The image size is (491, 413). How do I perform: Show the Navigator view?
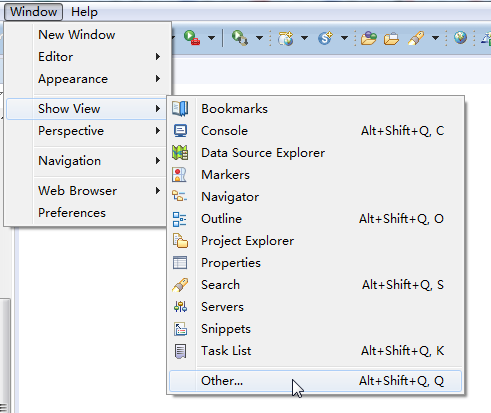coord(315,197)
